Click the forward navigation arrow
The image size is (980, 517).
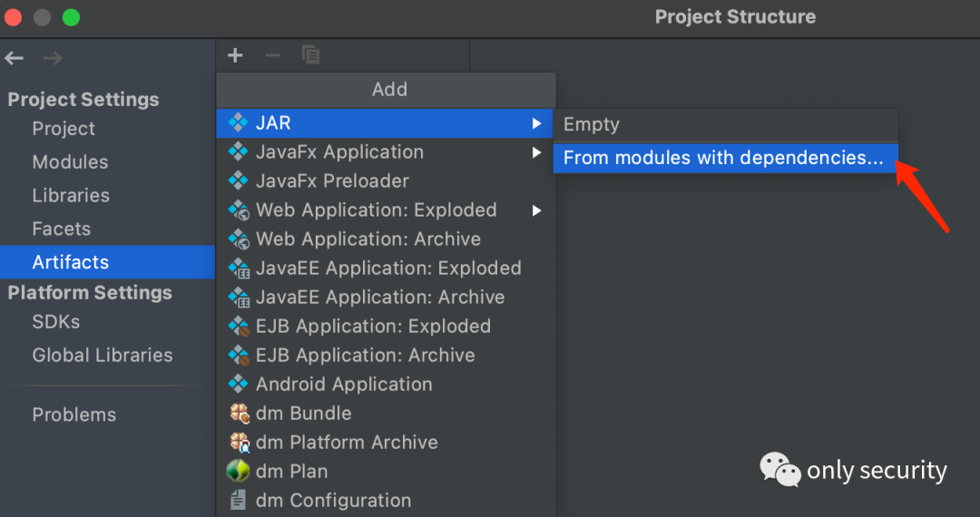[x=53, y=58]
